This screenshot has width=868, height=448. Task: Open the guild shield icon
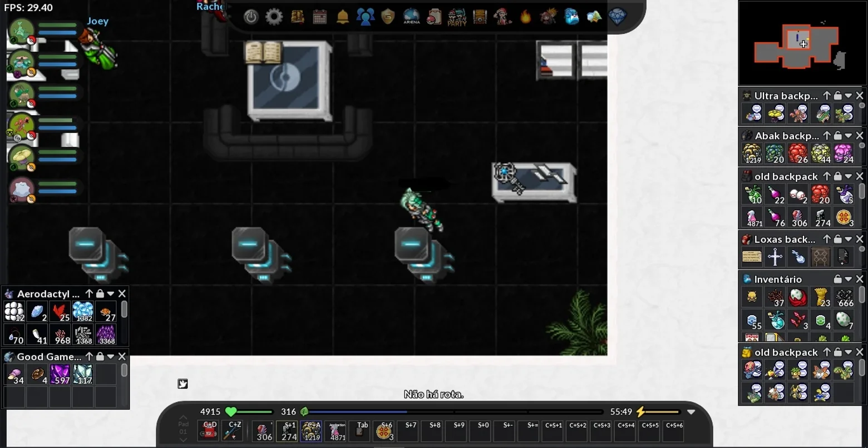click(x=388, y=17)
